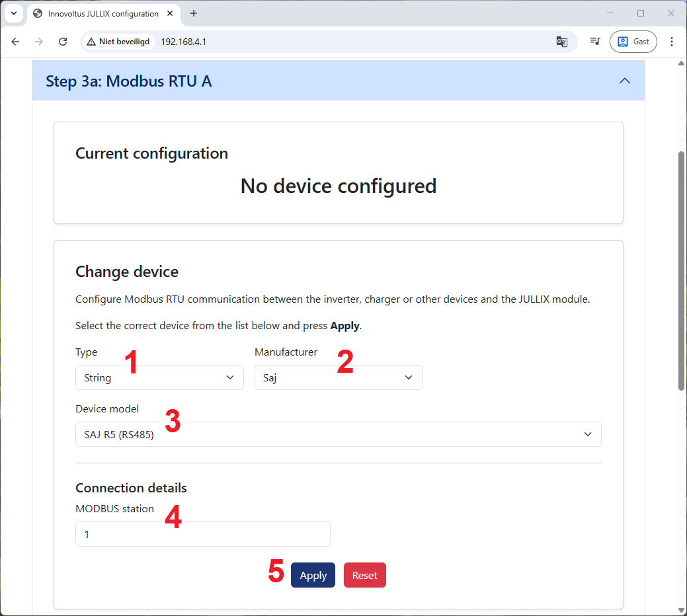Open the Manufacturer dropdown showing Saj
687x616 pixels.
(338, 377)
